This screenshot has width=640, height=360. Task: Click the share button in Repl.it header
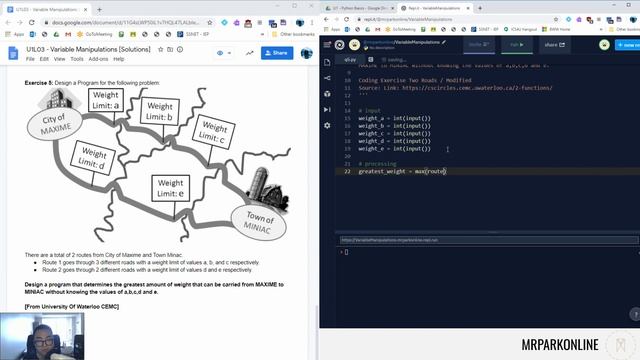pos(554,44)
